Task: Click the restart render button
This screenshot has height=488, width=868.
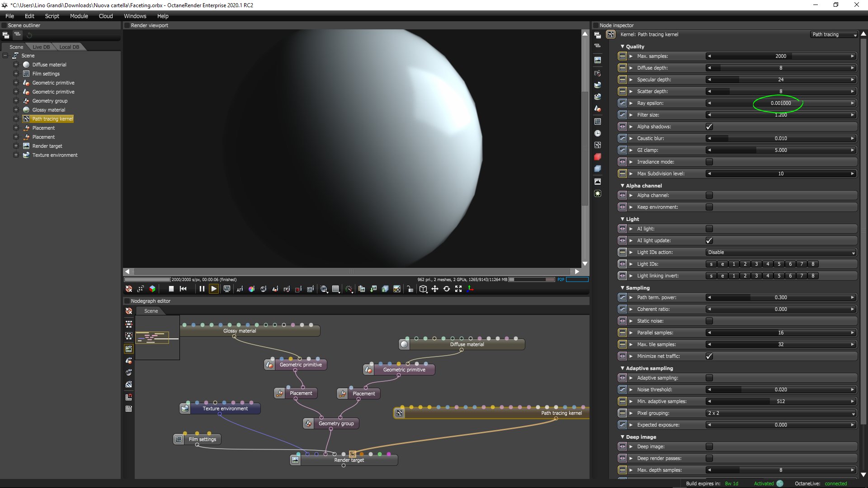Action: (183, 289)
